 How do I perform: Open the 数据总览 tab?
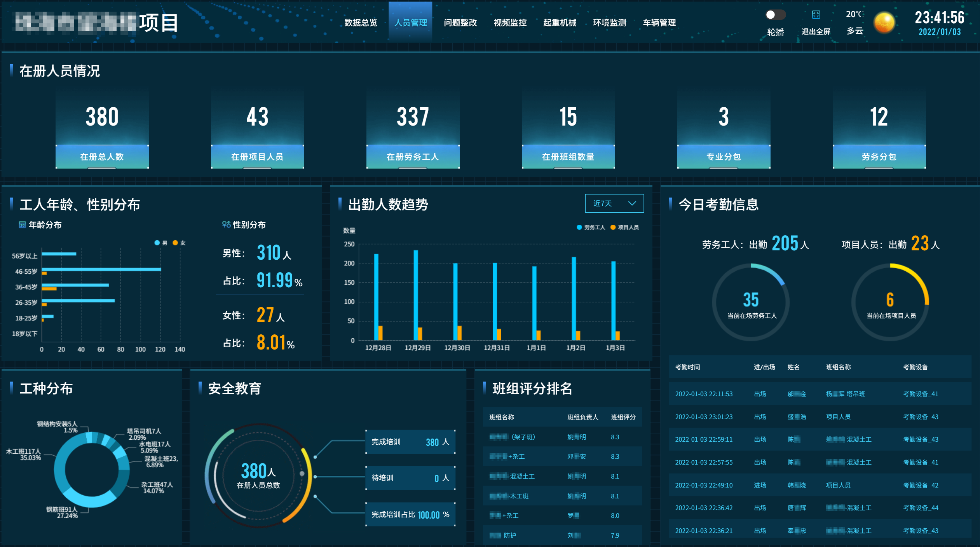tap(361, 23)
